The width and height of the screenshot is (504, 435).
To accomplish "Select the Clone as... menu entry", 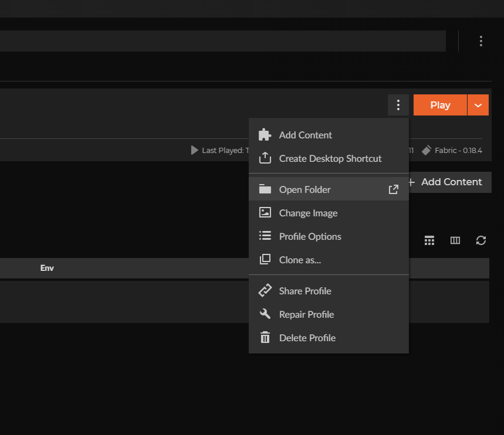I will pos(300,260).
